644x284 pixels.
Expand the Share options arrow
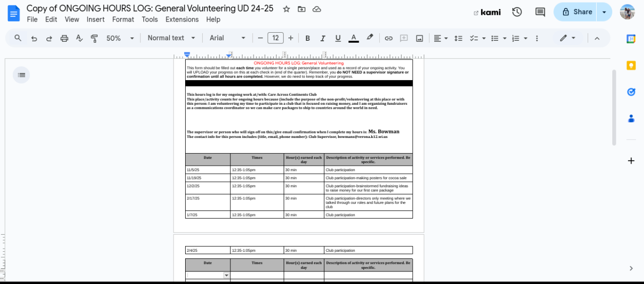click(x=604, y=12)
